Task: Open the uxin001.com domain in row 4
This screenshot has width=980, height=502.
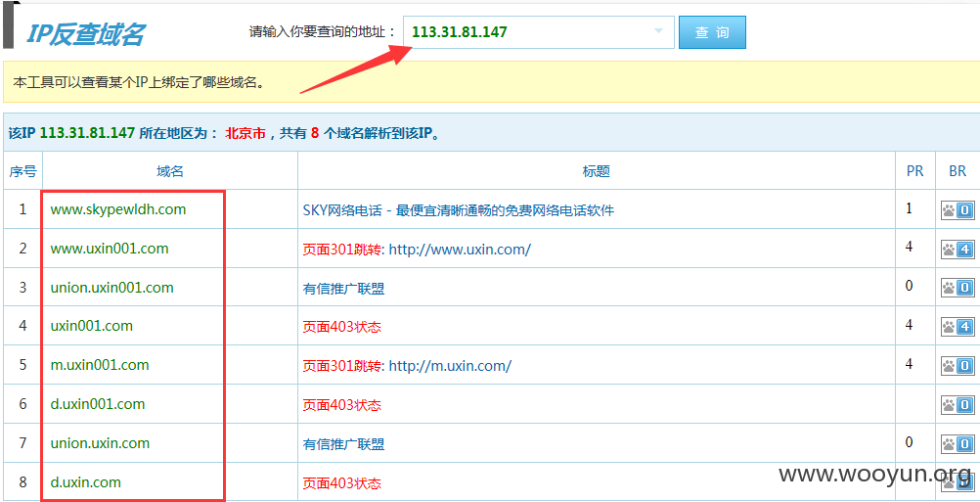Action: coord(91,326)
